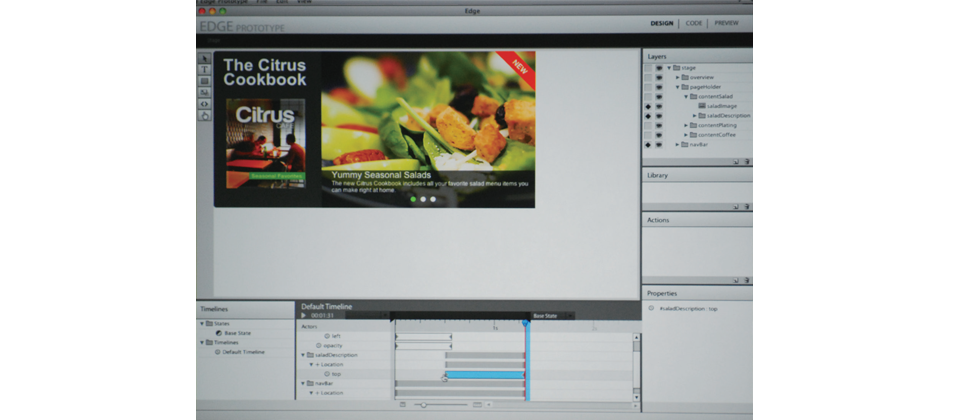The image size is (960, 420).
Task: Switch to the PREVIEW tab
Action: pos(726,23)
